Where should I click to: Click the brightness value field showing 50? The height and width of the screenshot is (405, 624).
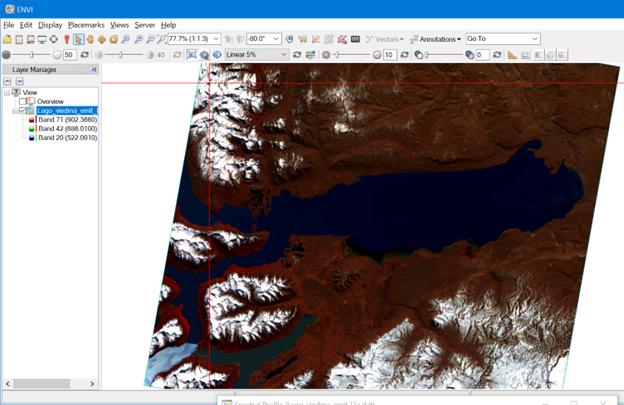70,55
